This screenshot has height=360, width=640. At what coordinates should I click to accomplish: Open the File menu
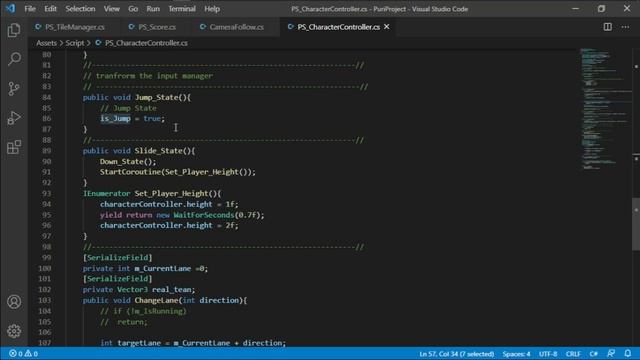click(x=30, y=9)
